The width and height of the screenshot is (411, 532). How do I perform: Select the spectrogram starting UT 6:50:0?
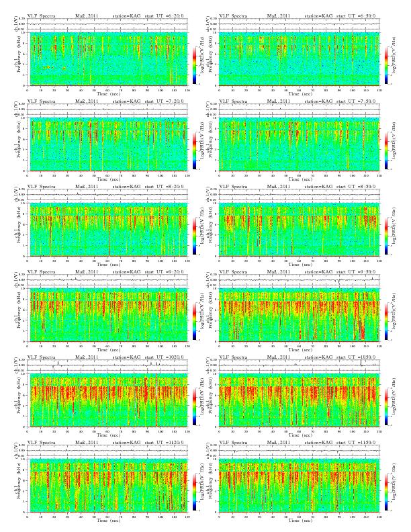tap(299, 58)
